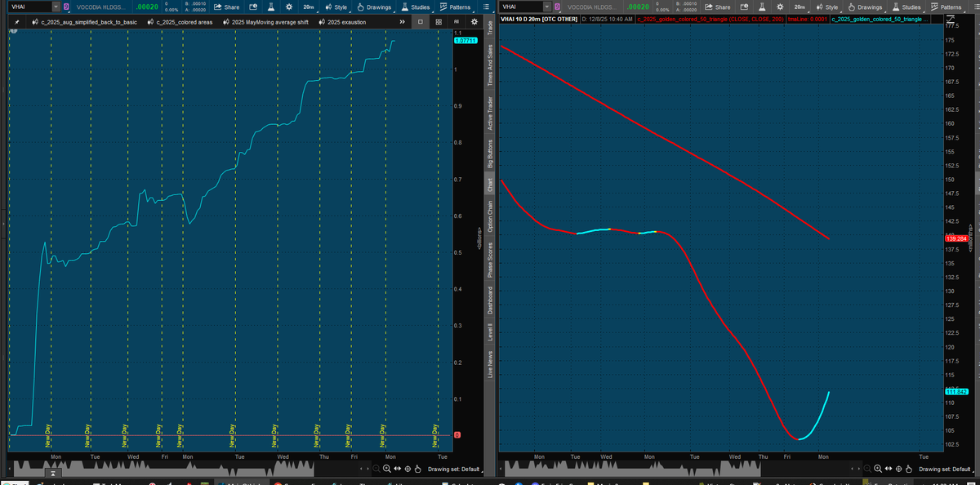Open left chart's Drawing set: Default dropdown
Viewport: 980px width, 485px height.
pos(457,469)
